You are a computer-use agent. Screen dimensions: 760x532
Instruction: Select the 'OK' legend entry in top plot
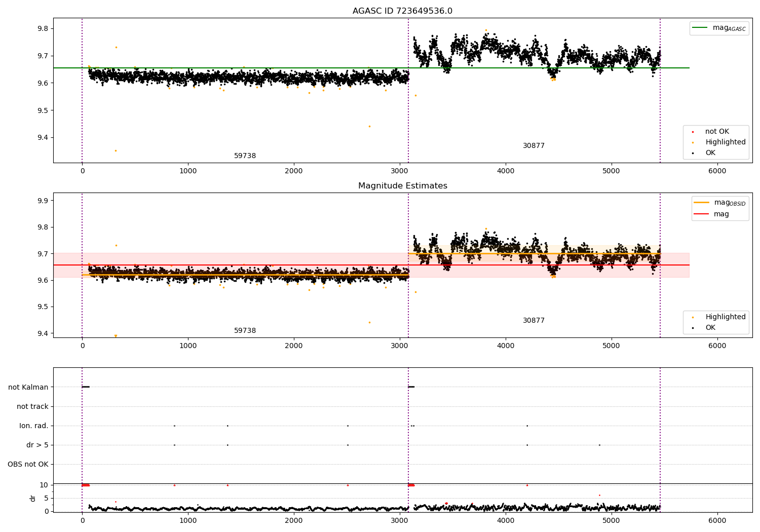pos(710,153)
